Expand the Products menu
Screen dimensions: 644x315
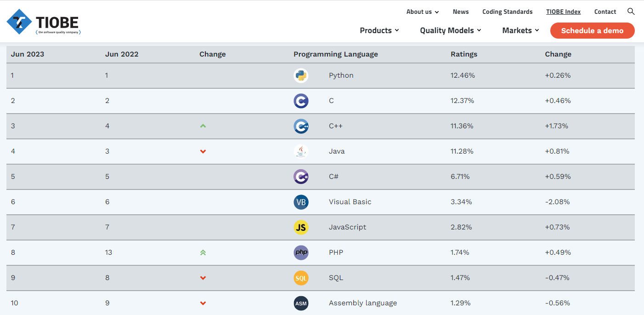[x=379, y=30]
